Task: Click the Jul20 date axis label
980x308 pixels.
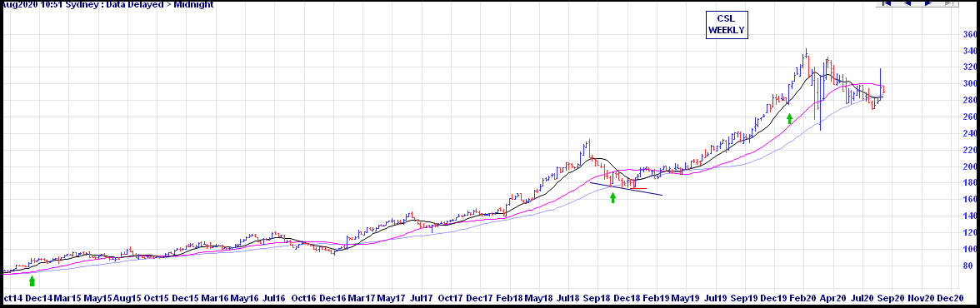Action: 862,299
